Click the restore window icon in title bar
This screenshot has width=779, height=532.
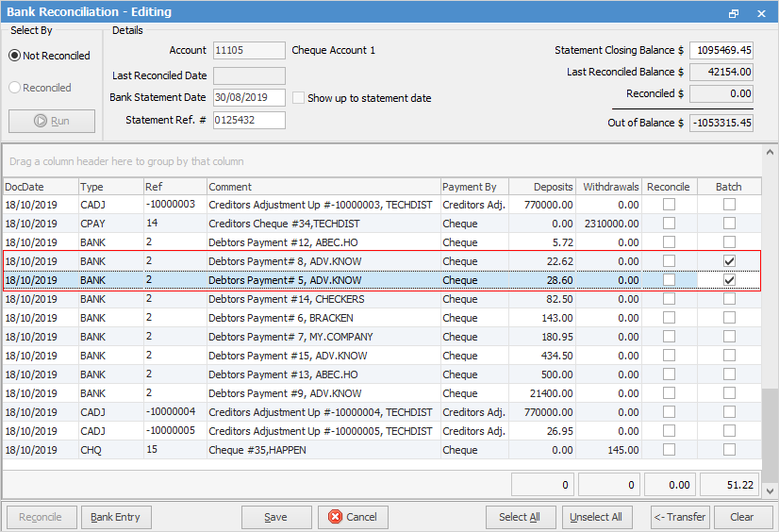coord(734,13)
